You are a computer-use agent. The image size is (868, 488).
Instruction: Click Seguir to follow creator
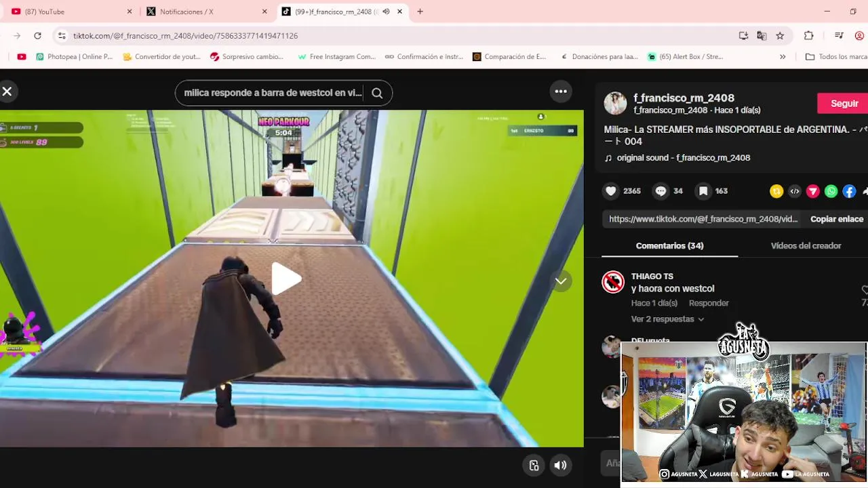pyautogui.click(x=844, y=104)
